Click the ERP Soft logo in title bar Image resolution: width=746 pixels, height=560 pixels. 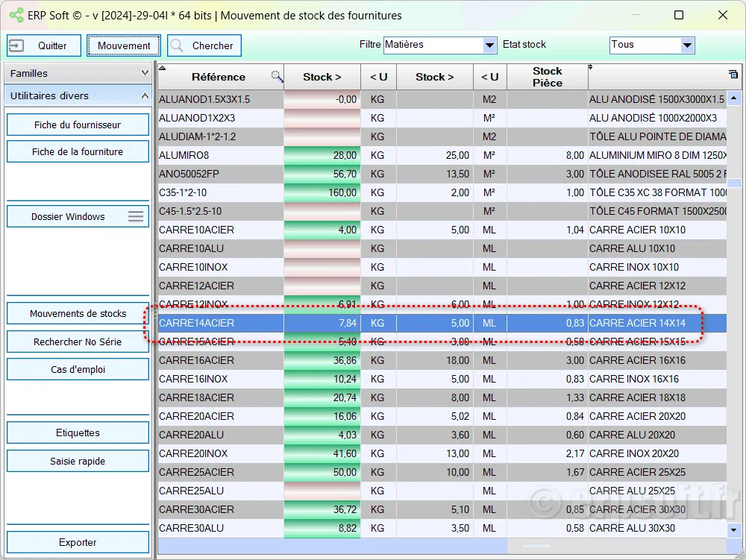point(16,16)
